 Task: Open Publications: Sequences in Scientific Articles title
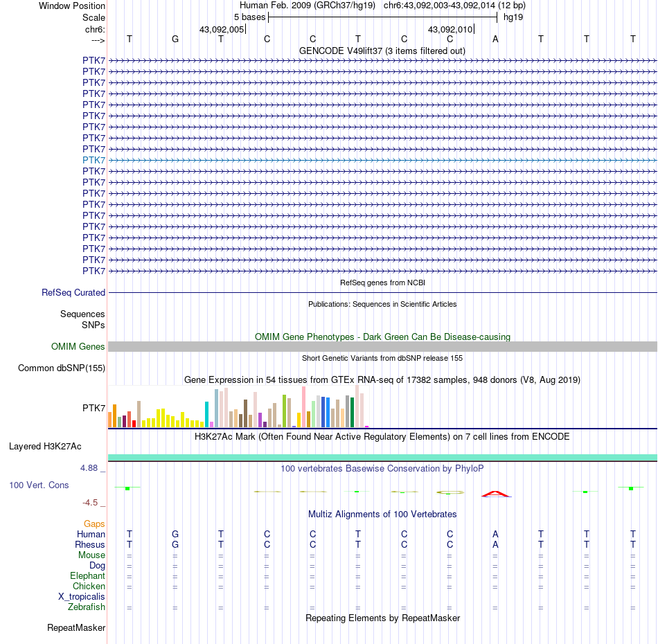click(382, 304)
